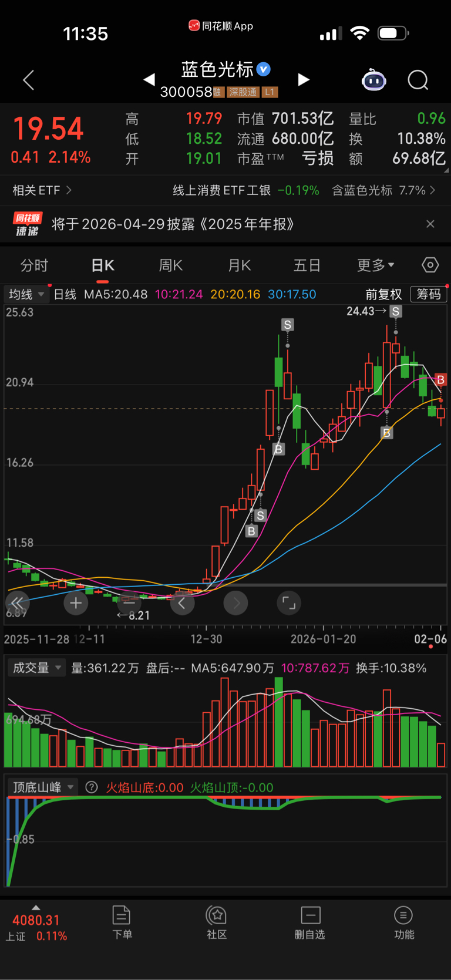Open the AI robot assistant

pyautogui.click(x=373, y=79)
